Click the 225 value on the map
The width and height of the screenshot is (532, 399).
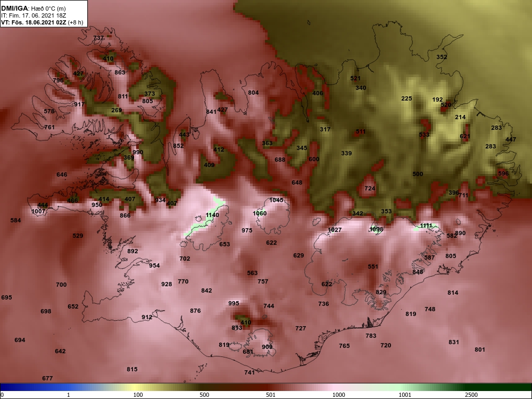(406, 98)
